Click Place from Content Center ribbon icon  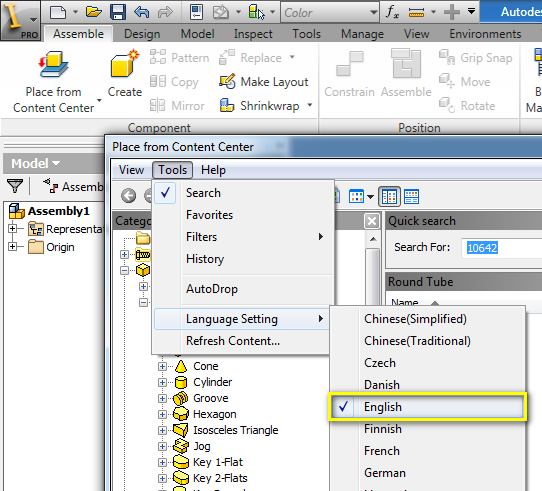(x=54, y=64)
